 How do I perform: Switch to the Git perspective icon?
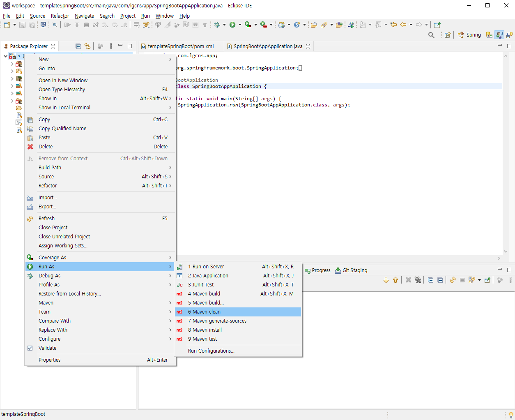(489, 35)
